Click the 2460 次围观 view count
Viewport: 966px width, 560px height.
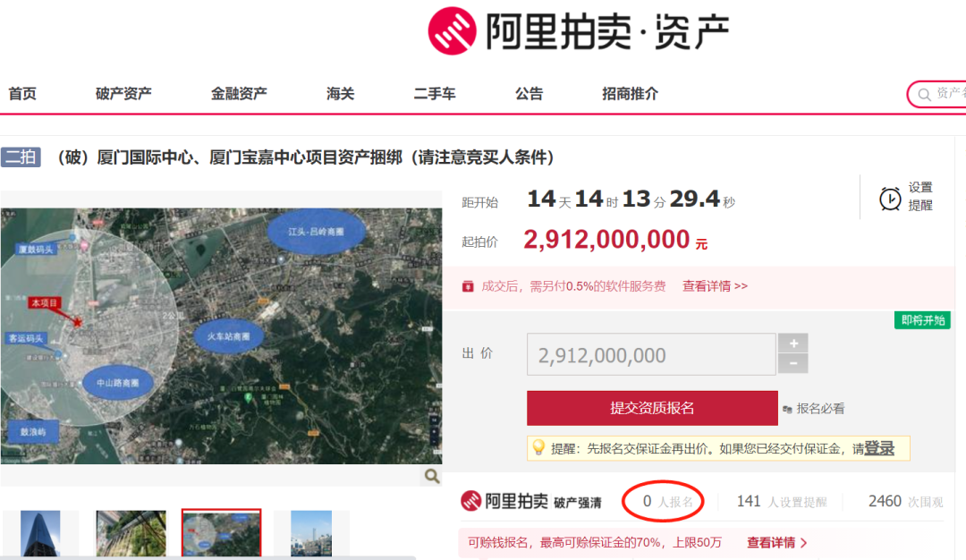click(905, 502)
